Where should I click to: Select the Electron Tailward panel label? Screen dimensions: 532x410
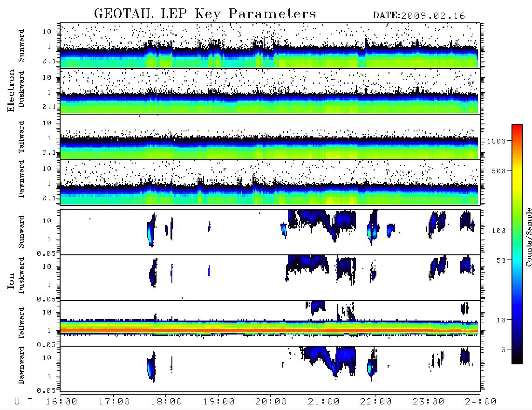pyautogui.click(x=21, y=137)
